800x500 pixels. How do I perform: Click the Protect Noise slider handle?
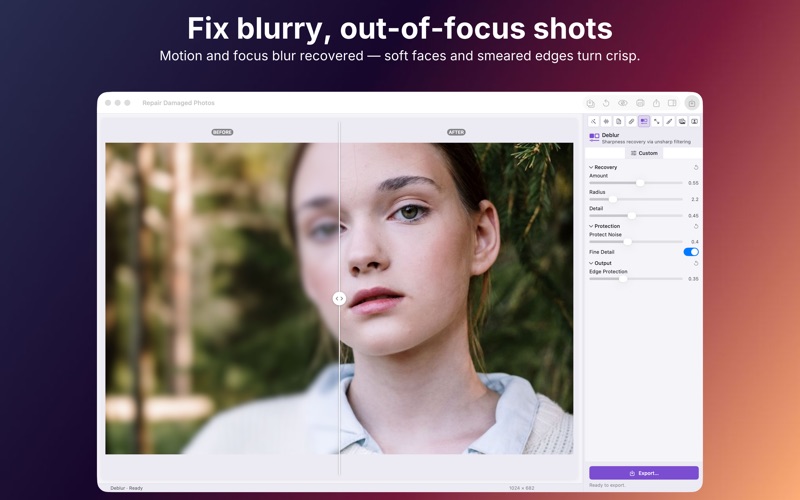[628, 241]
